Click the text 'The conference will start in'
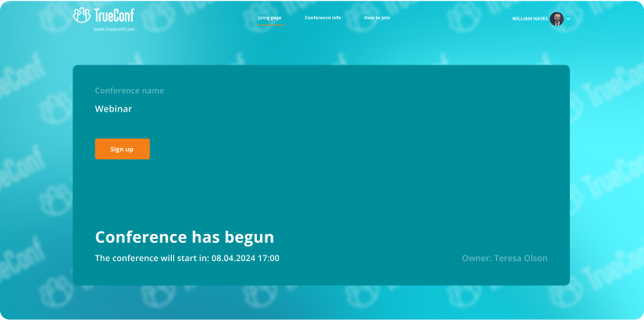Viewport: 644px width, 320px height. point(152,258)
